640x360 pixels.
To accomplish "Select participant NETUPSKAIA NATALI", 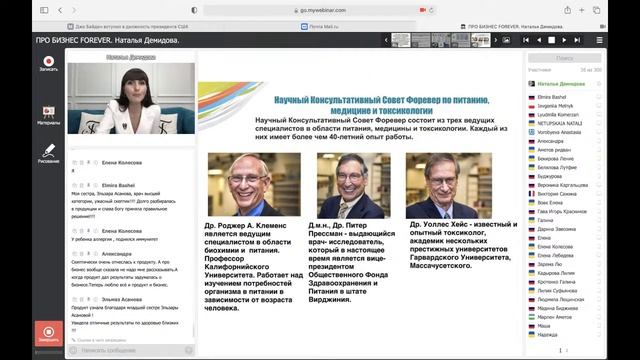I will [559, 123].
